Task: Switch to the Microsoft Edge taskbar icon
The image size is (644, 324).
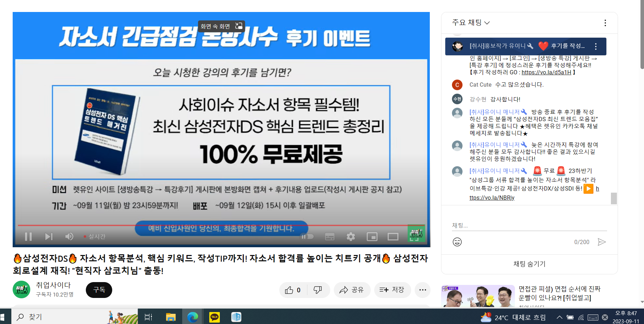Action: tap(192, 317)
